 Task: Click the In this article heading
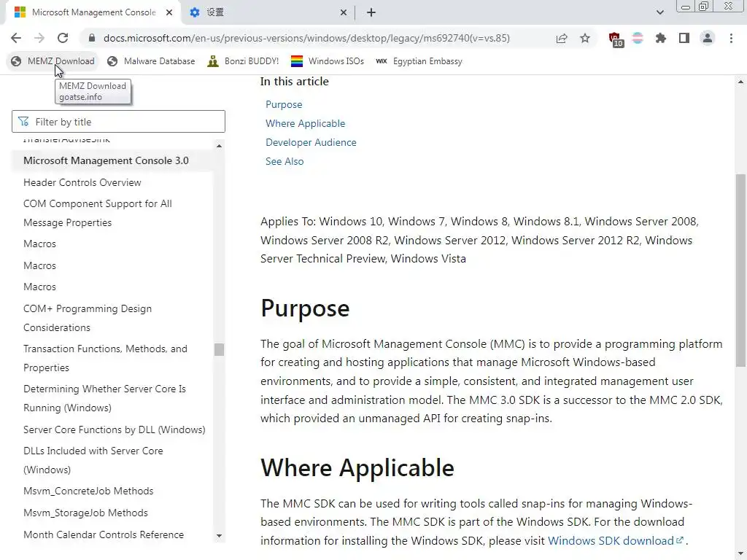click(x=295, y=82)
